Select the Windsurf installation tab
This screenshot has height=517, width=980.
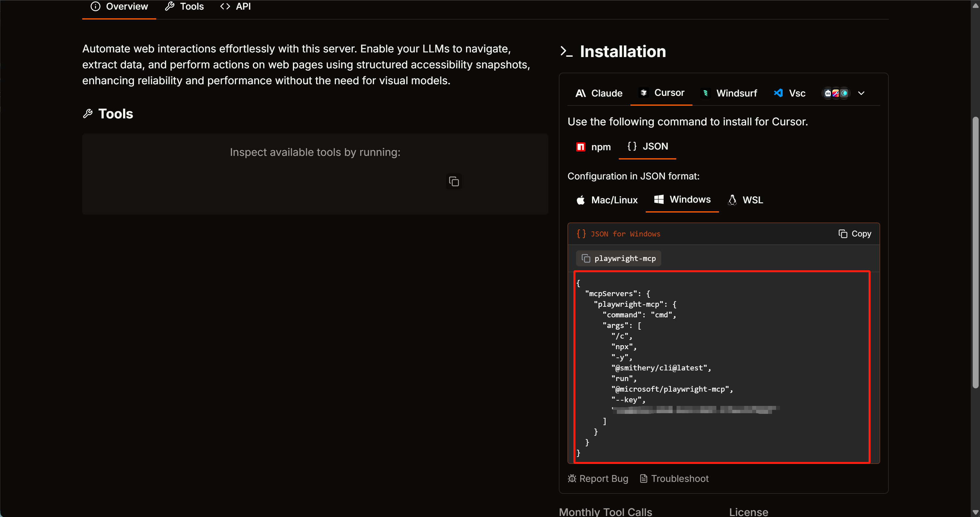[729, 93]
